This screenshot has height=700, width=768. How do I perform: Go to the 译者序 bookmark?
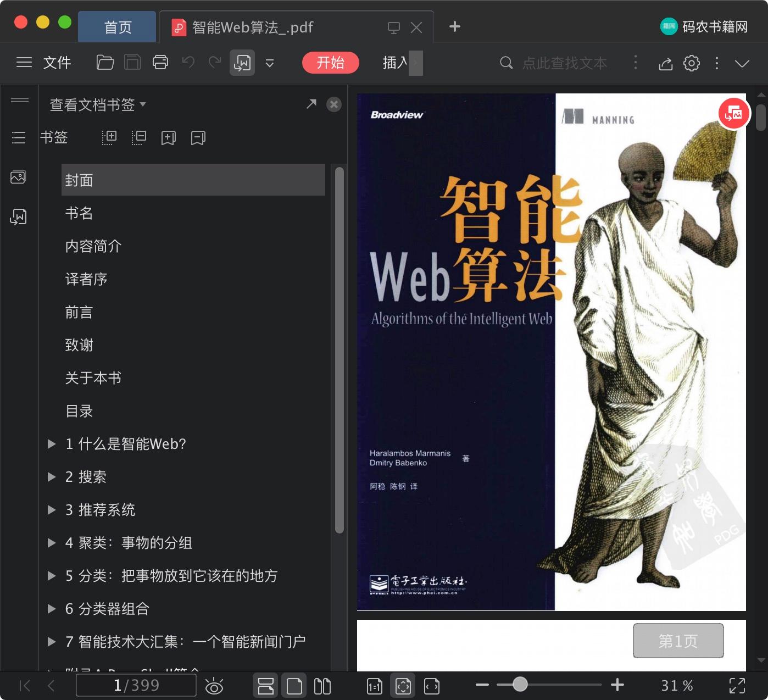[86, 279]
